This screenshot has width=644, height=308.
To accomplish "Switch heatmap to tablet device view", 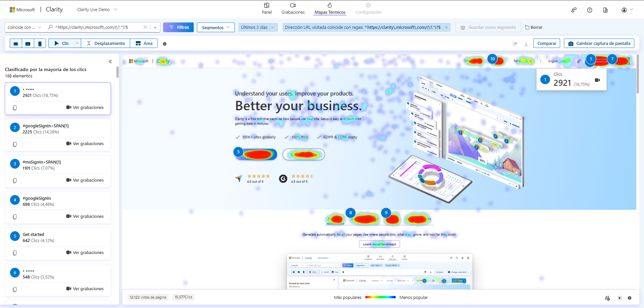I will tap(28, 44).
